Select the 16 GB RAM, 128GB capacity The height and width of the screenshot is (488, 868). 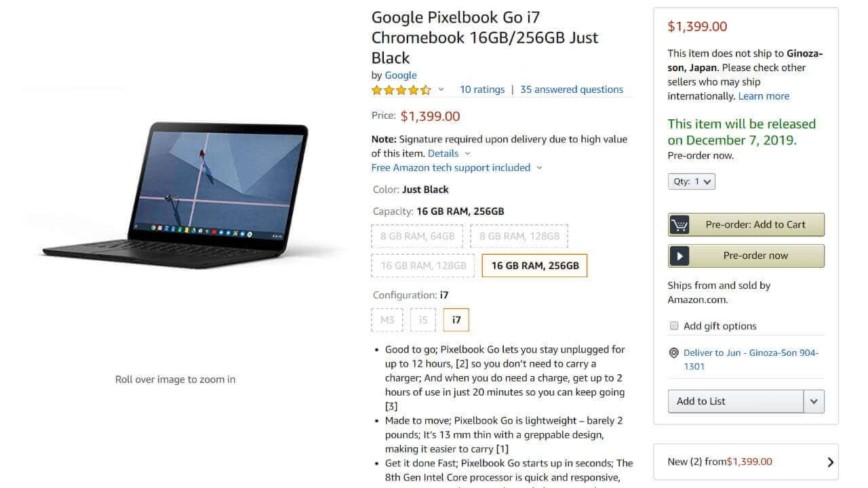(x=423, y=266)
